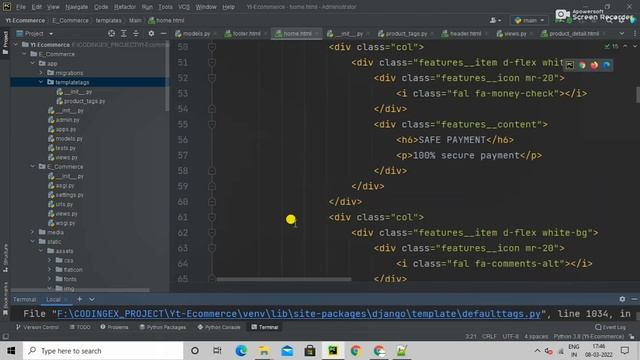The width and height of the screenshot is (640, 360).
Task: Open Version Control tool window
Action: (37, 327)
